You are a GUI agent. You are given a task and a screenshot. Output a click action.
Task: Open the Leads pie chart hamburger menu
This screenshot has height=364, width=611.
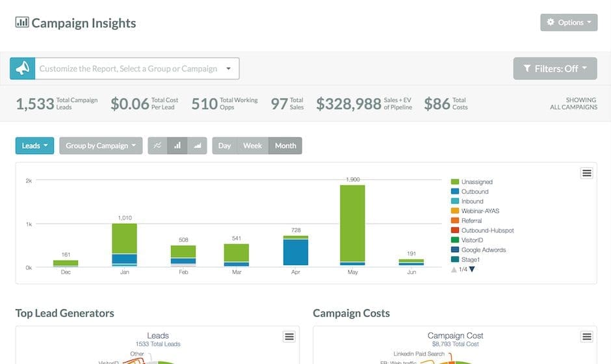[x=289, y=336]
